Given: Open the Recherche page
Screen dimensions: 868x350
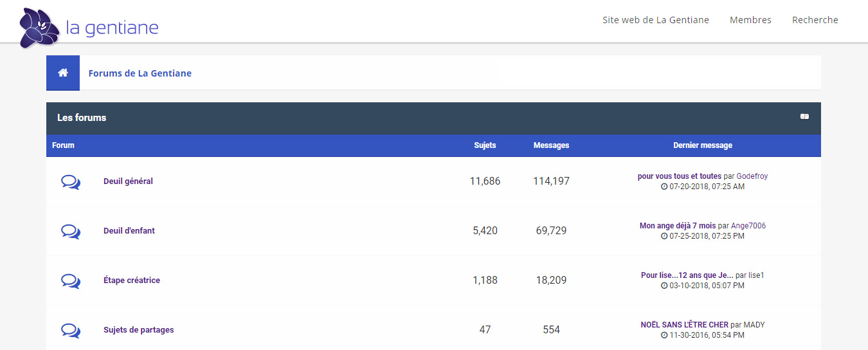Looking at the screenshot, I should pos(815,20).
